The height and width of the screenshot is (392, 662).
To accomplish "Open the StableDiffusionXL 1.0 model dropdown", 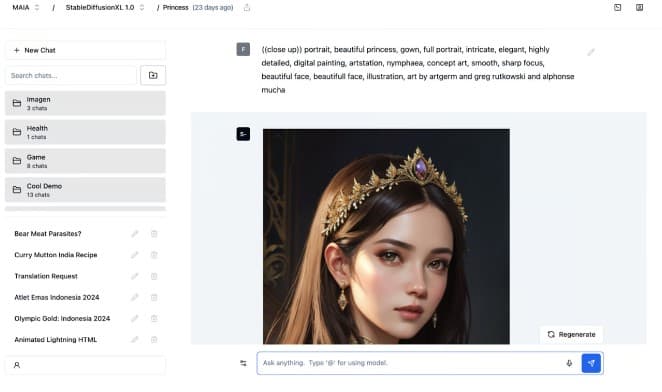I will click(105, 8).
